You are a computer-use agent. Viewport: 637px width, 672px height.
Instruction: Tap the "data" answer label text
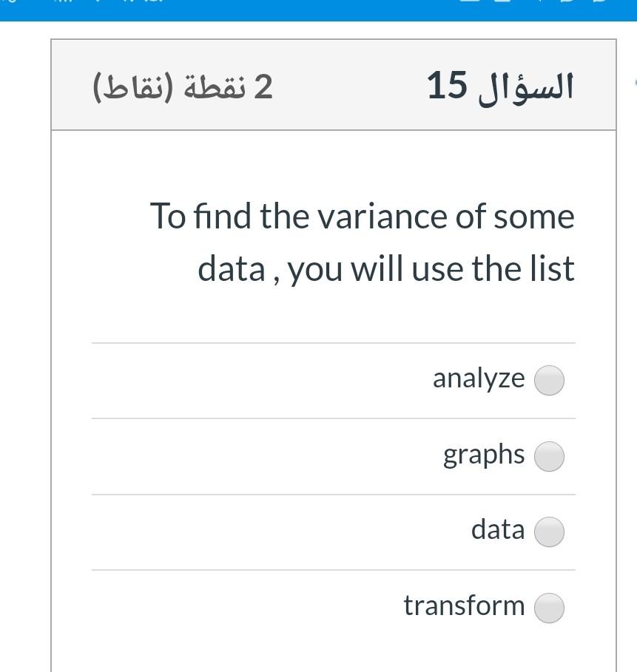pos(497,529)
